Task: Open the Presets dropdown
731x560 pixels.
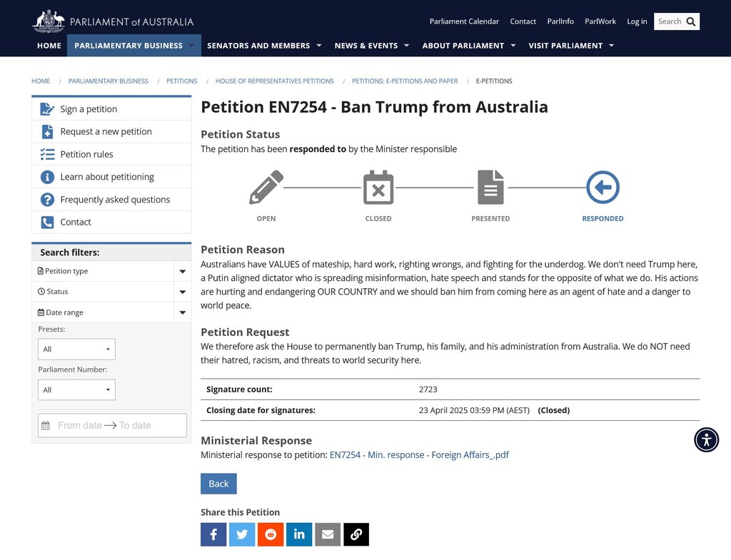Action: [76, 350]
